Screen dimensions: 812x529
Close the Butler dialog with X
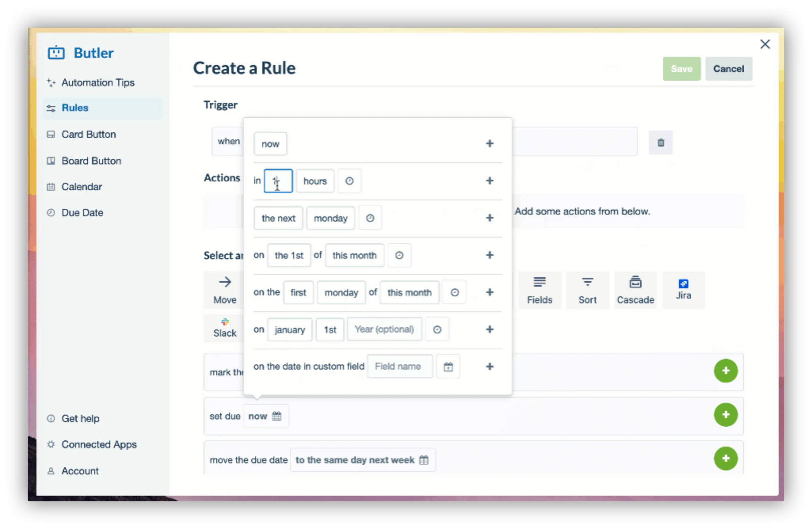[x=765, y=44]
